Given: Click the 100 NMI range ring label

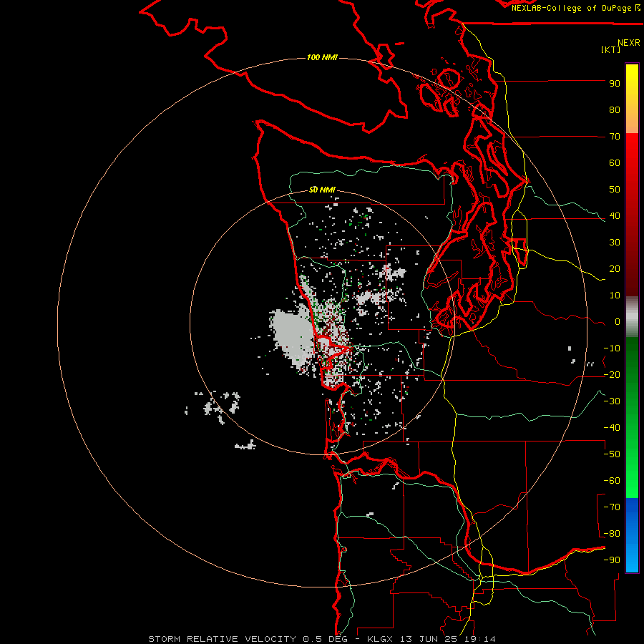Looking at the screenshot, I should tap(322, 57).
